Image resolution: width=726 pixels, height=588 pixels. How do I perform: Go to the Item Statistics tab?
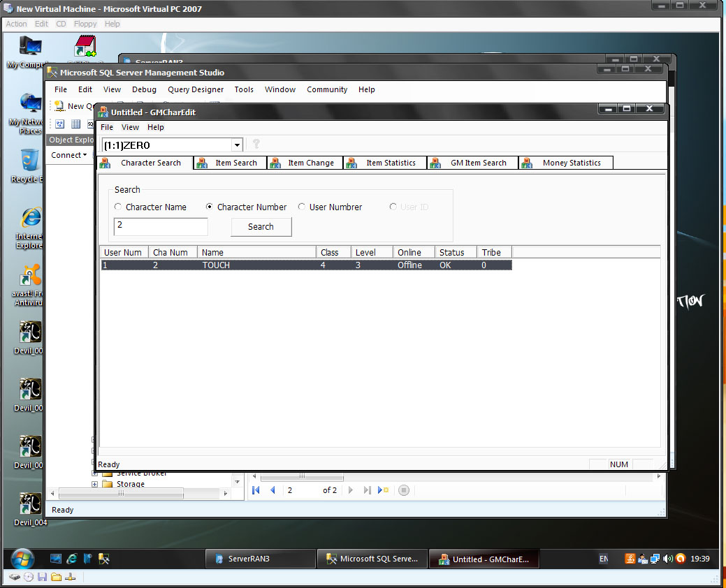[384, 163]
